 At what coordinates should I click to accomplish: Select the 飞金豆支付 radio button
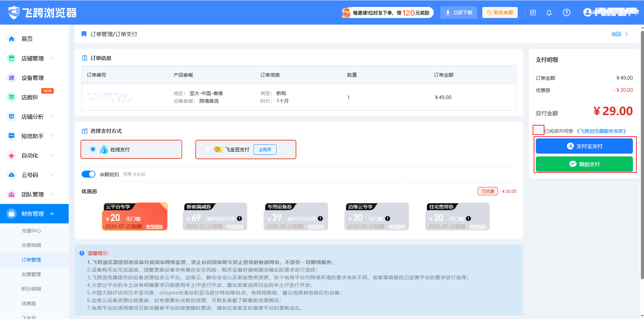(x=207, y=149)
